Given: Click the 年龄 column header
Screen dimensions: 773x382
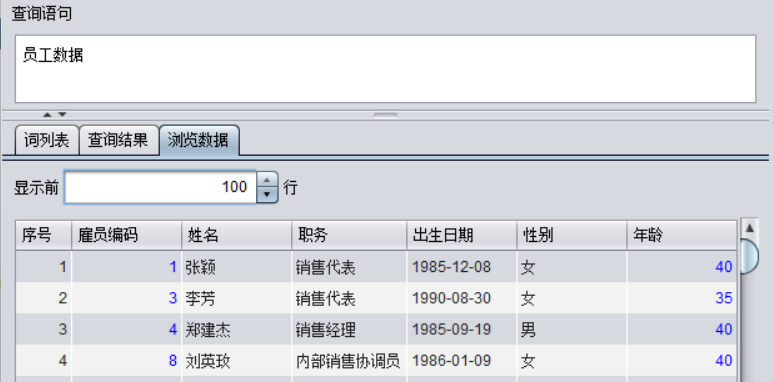Looking at the screenshot, I should (682, 236).
